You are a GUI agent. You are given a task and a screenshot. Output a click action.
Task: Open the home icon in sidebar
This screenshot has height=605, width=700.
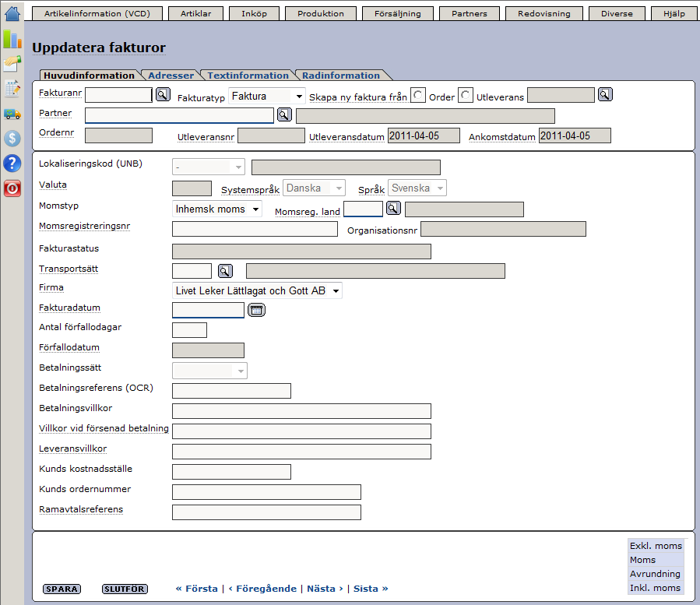[12, 13]
